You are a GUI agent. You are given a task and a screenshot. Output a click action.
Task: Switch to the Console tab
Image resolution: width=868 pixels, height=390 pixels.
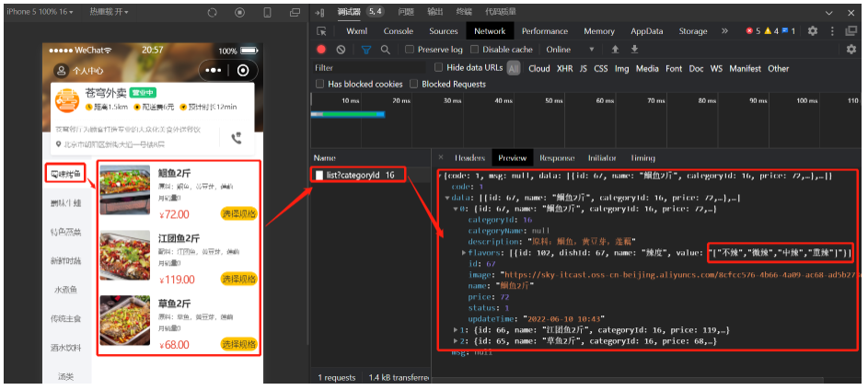tap(398, 31)
